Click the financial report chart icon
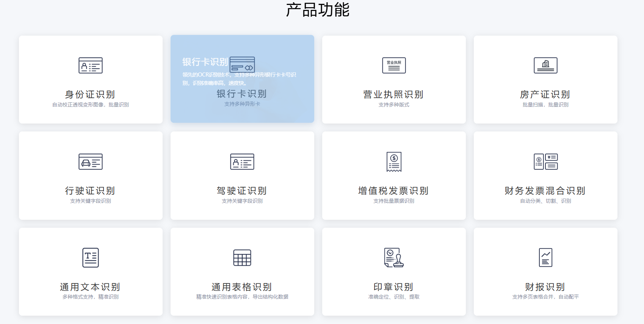Viewport: 644px width, 324px height. coord(545,258)
